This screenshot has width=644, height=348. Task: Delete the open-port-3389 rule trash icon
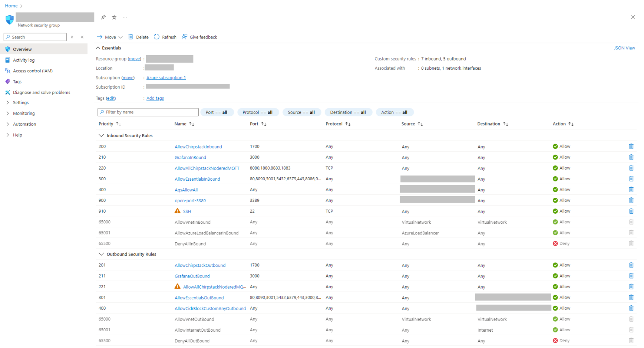pos(631,200)
